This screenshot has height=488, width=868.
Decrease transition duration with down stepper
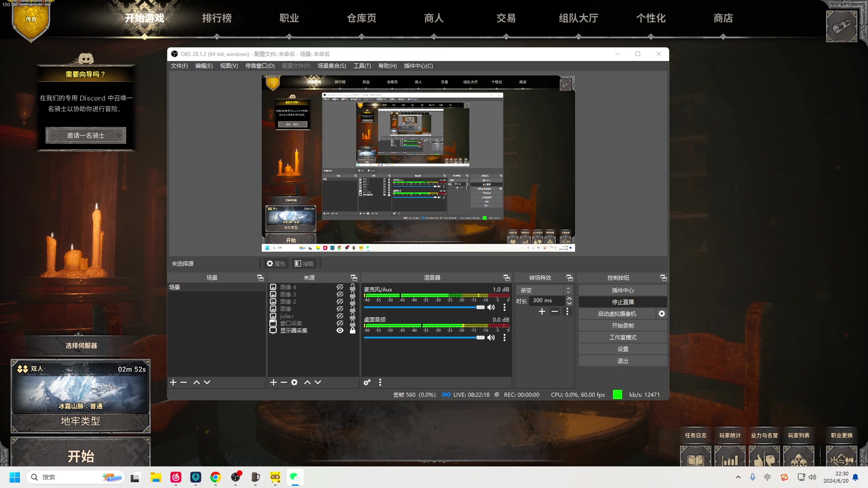tap(569, 303)
